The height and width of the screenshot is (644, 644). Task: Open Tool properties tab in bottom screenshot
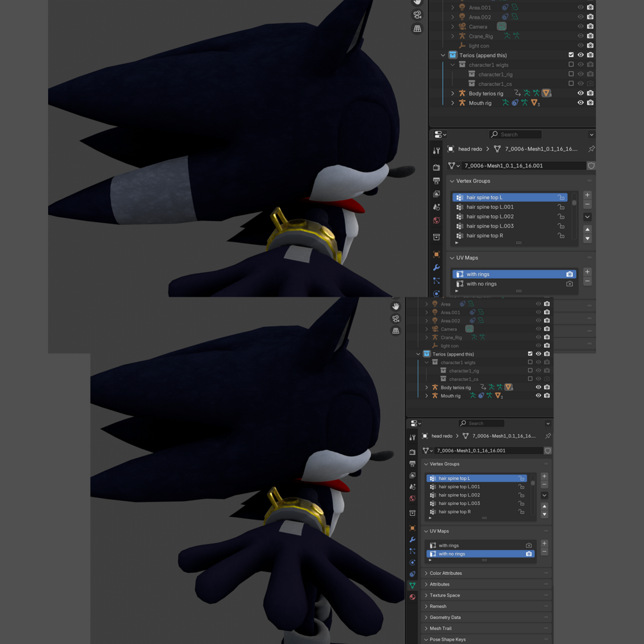click(x=413, y=438)
